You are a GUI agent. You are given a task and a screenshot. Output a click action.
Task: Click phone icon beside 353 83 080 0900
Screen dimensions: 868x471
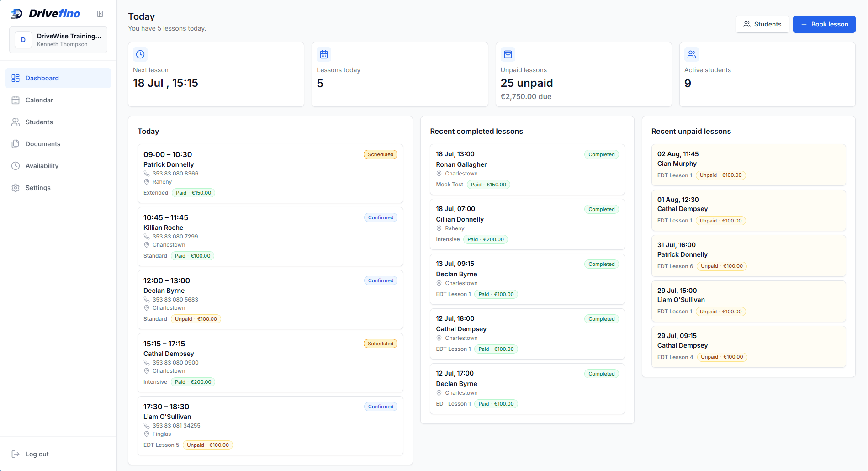[x=147, y=363]
